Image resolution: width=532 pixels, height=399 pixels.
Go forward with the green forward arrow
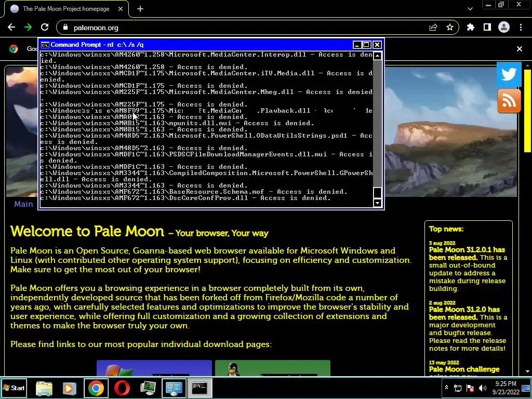point(28,28)
